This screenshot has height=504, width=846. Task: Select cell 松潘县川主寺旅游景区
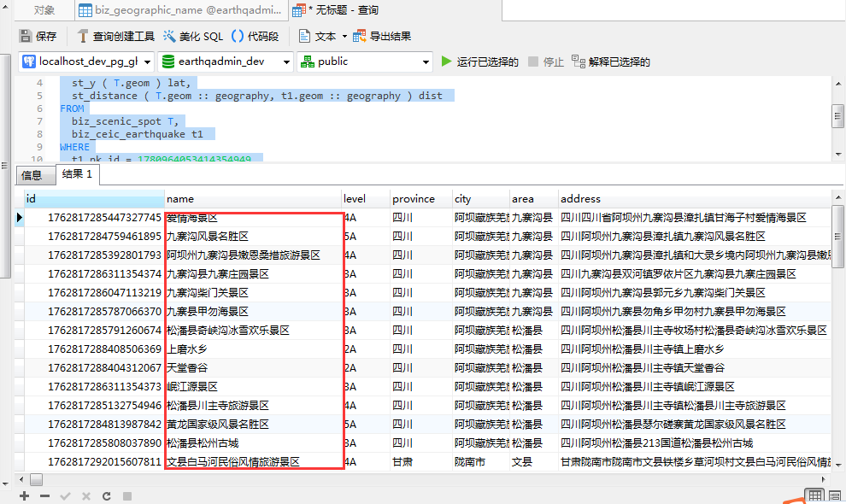253,406
